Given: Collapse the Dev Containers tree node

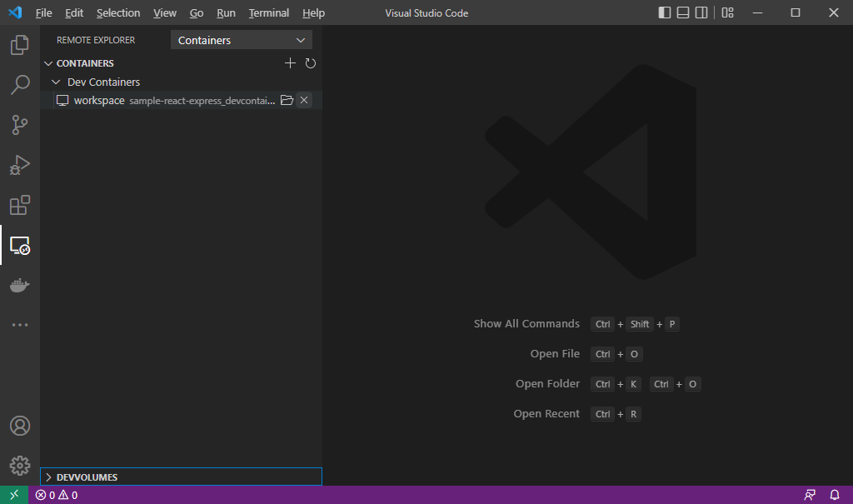Looking at the screenshot, I should pyautogui.click(x=56, y=82).
